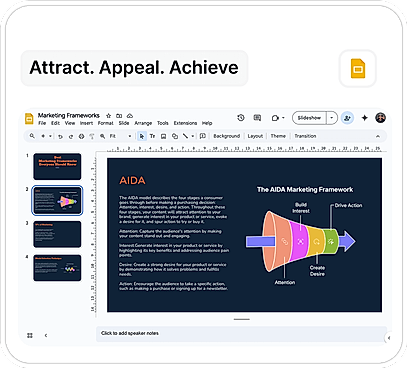This screenshot has height=368, width=407.
Task: Open the comments history icon
Action: (x=257, y=118)
